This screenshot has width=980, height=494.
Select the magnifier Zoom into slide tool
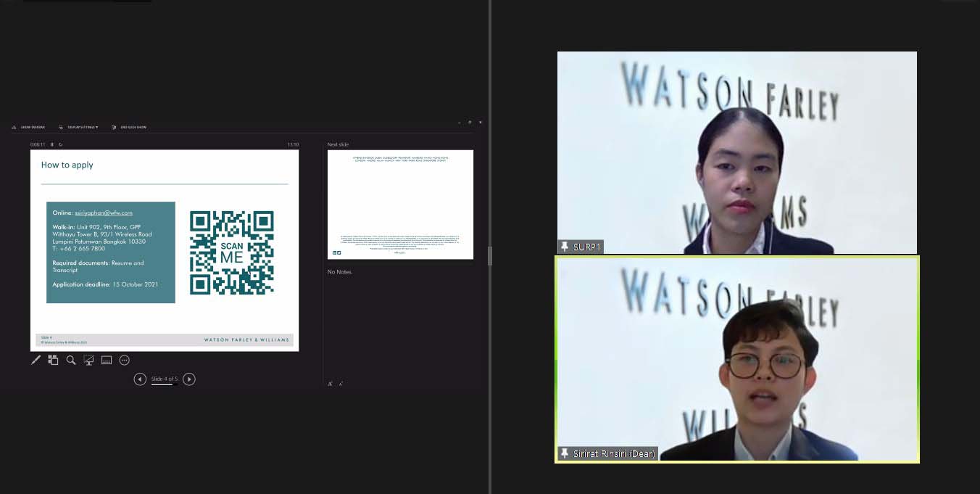[71, 360]
